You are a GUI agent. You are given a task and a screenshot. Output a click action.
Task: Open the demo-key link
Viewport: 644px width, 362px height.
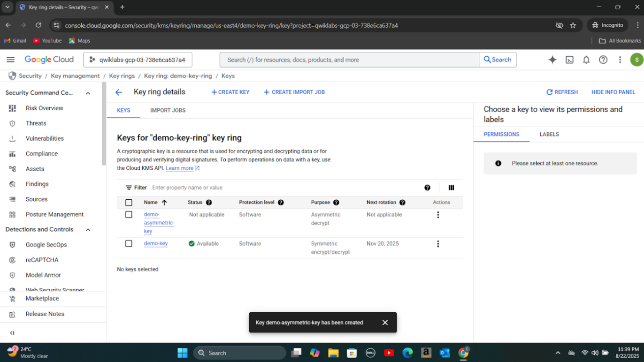155,243
